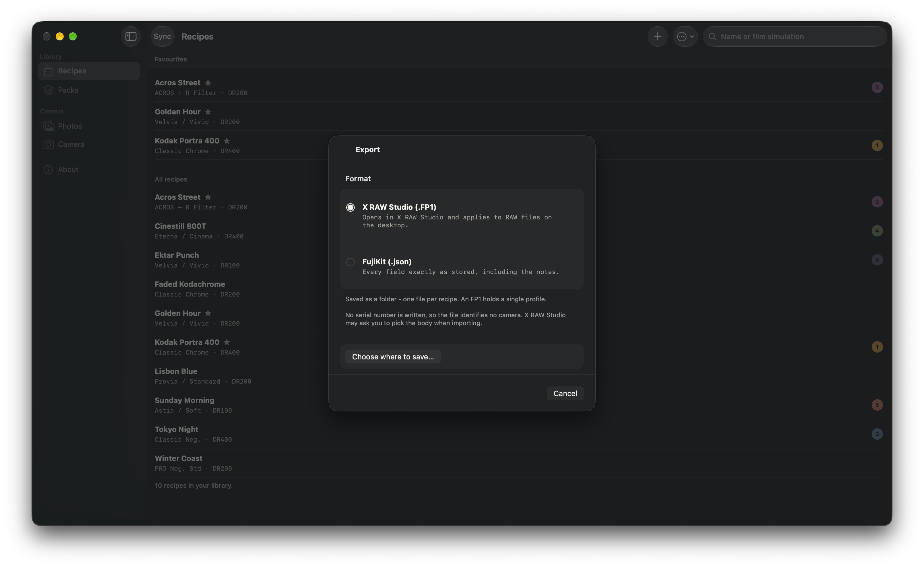Open Camera in the sidebar
924x568 pixels.
(x=88, y=144)
